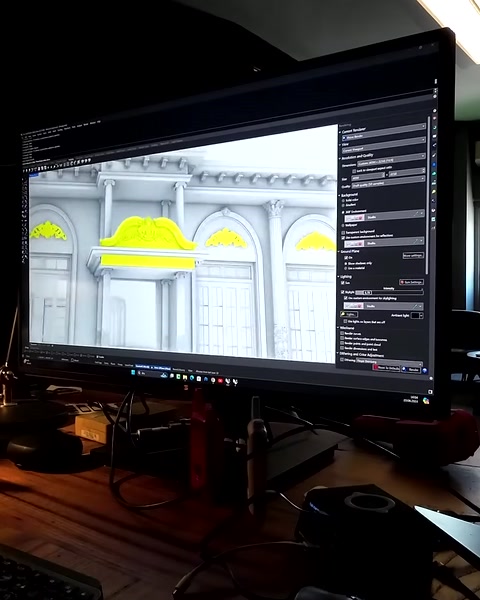This screenshot has height=600, width=480.
Task: Click the blue icon beside the Render button
Action: (424, 370)
